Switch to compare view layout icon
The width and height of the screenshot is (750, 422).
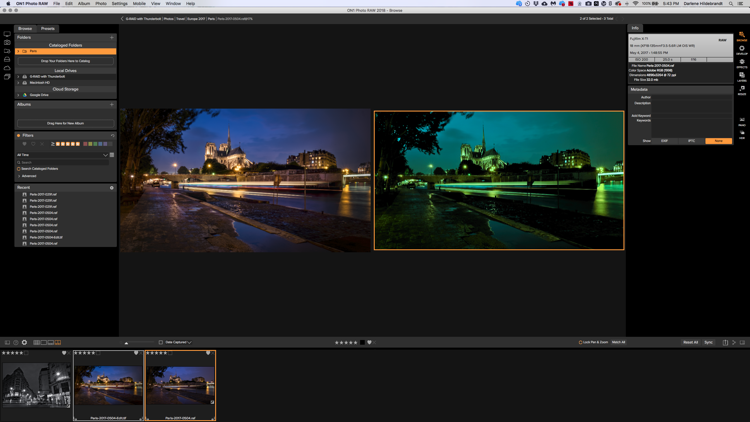click(58, 343)
